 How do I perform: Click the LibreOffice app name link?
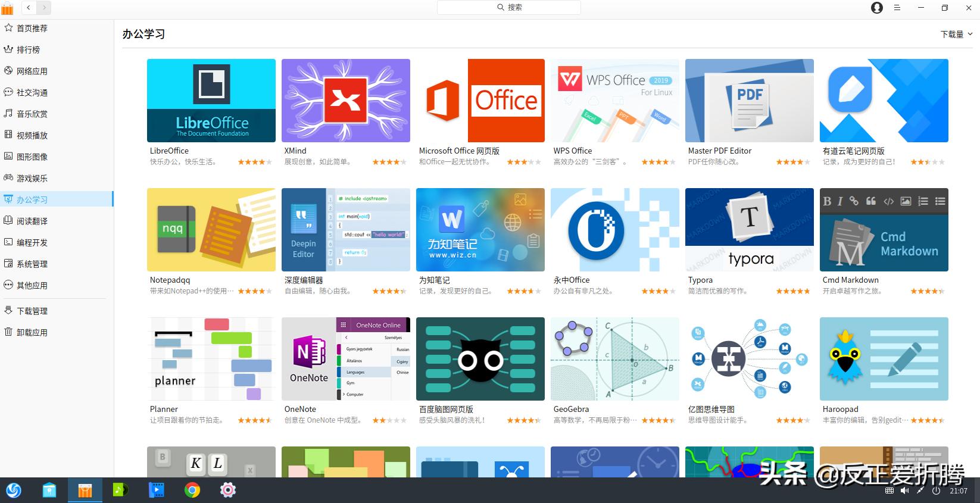pos(169,151)
